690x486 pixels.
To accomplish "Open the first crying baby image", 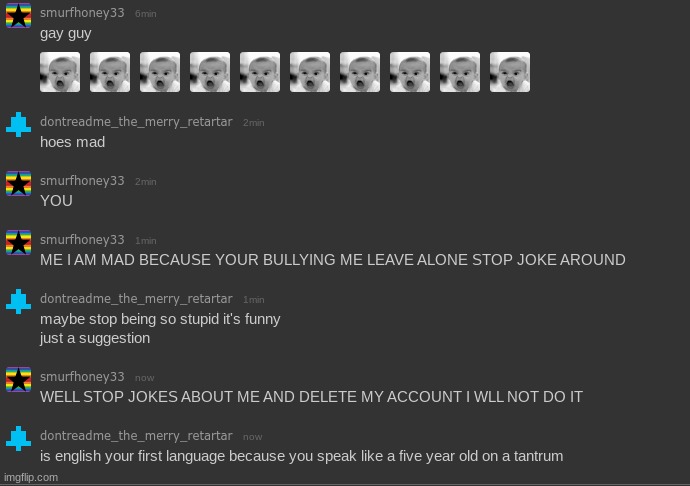I will pyautogui.click(x=60, y=72).
